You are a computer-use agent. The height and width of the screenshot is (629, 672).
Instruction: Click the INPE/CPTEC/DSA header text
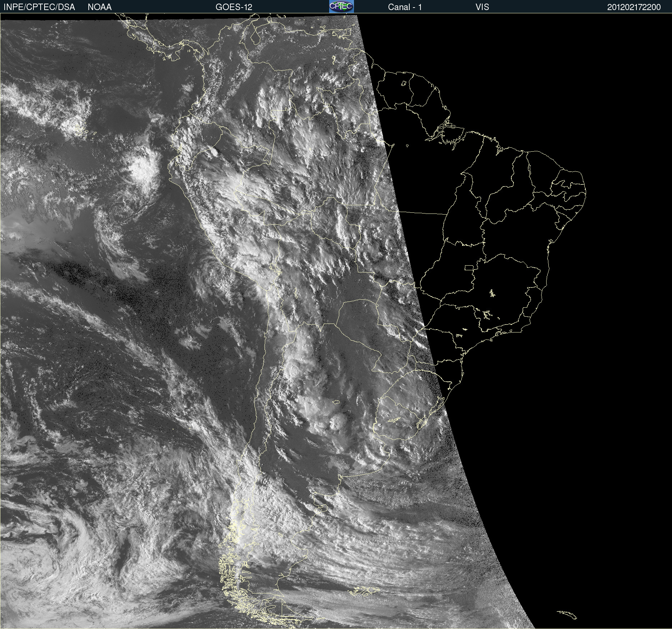[x=39, y=7]
